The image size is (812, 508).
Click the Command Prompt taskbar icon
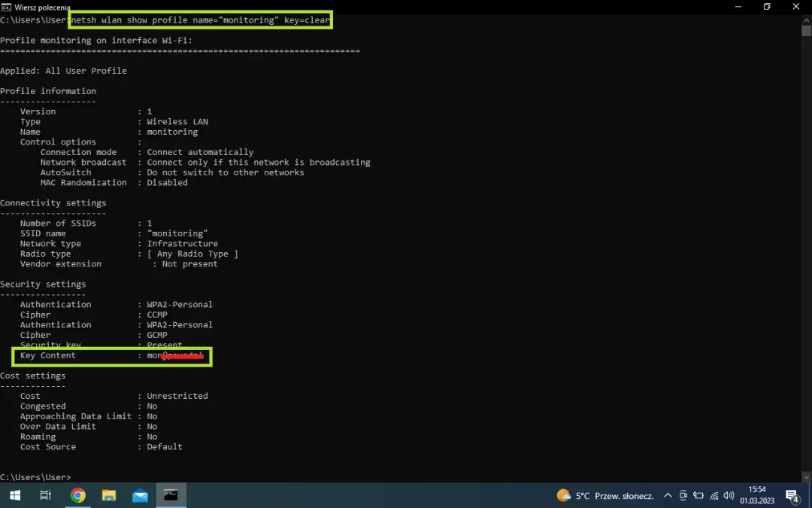171,495
